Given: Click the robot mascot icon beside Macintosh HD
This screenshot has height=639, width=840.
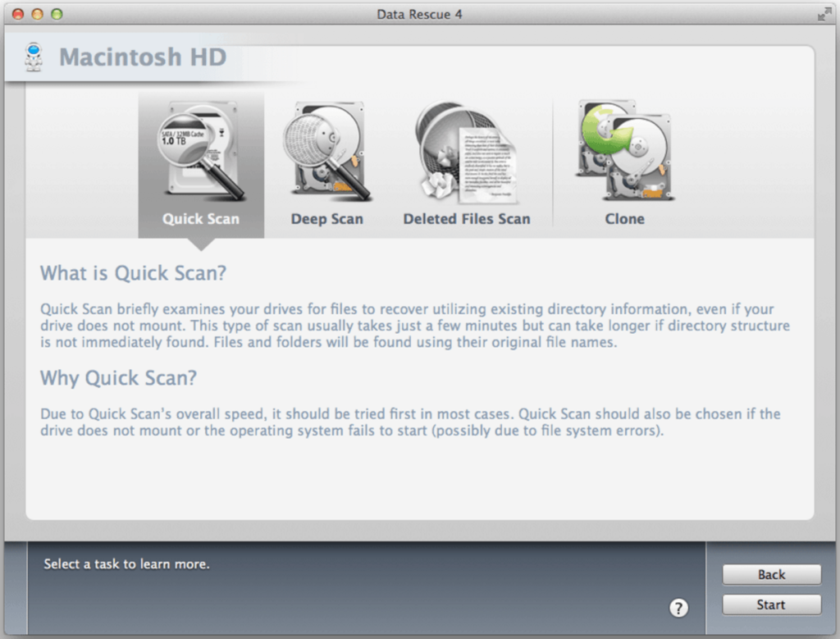Looking at the screenshot, I should [x=34, y=57].
